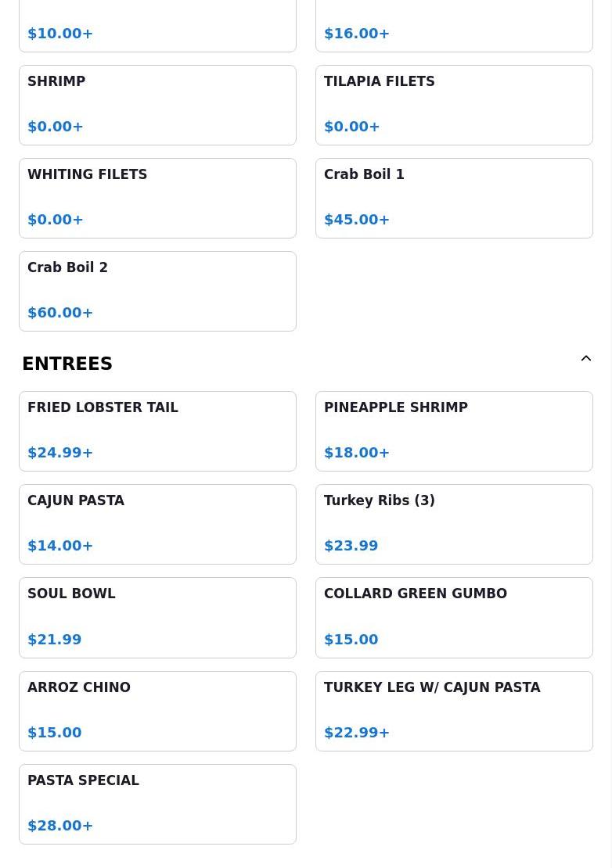Pick the PINEAPPLE SHRIMP entree
Screen dimensions: 612x868
[454, 431]
